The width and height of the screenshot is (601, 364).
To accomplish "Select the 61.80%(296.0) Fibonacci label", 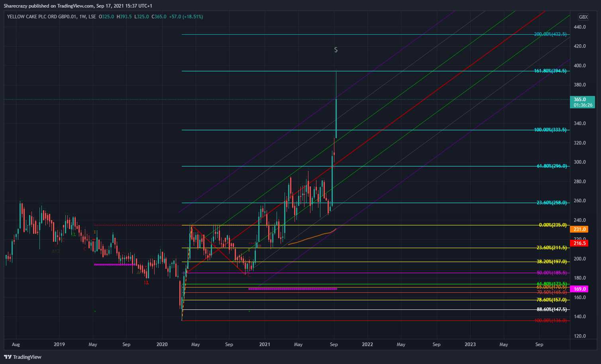I will click(552, 166).
